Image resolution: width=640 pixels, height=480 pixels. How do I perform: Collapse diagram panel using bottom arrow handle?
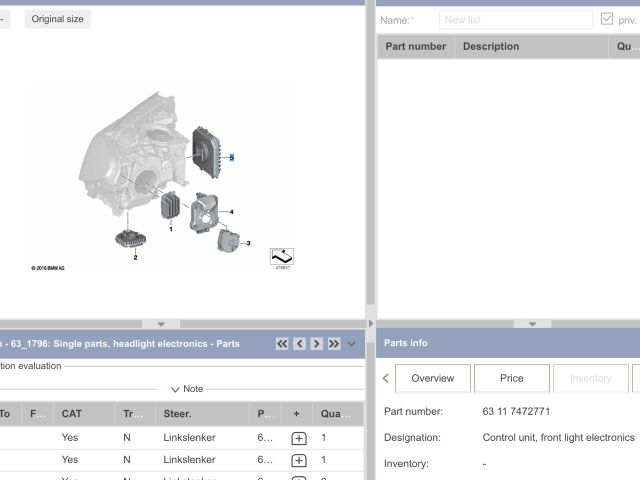coord(161,324)
